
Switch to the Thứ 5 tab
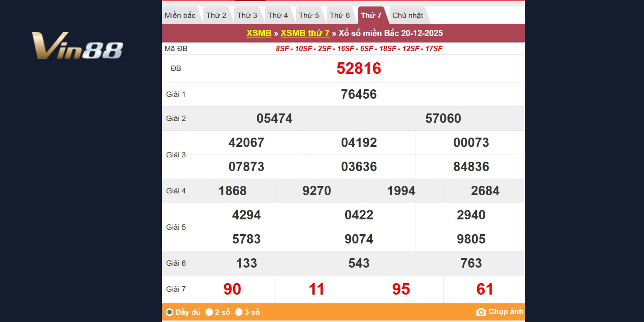click(x=309, y=15)
